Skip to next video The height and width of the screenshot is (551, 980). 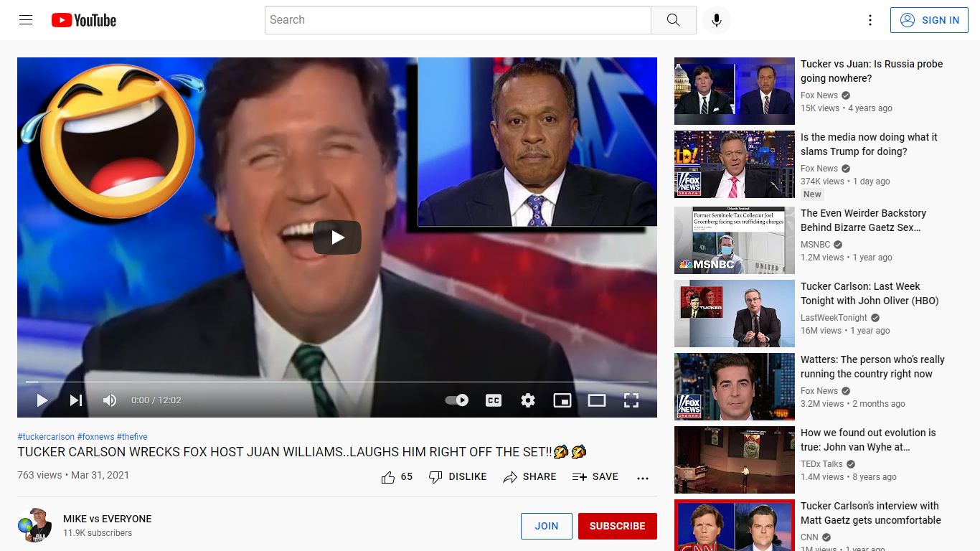(x=76, y=400)
